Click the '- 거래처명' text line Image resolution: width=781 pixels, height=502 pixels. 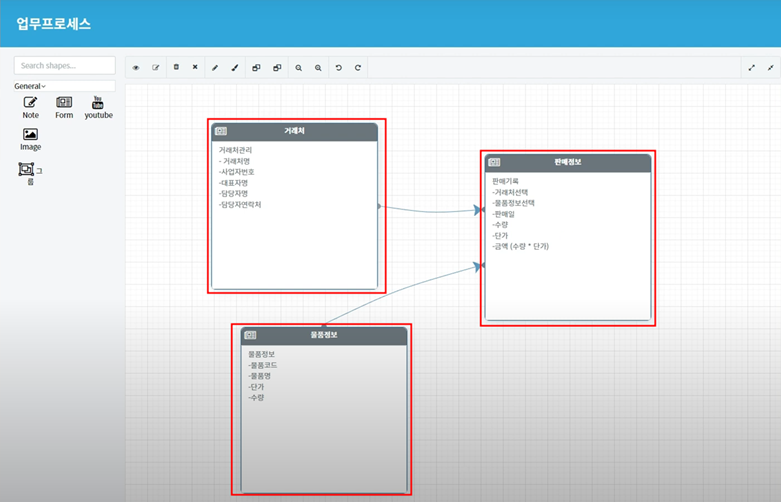(235, 161)
